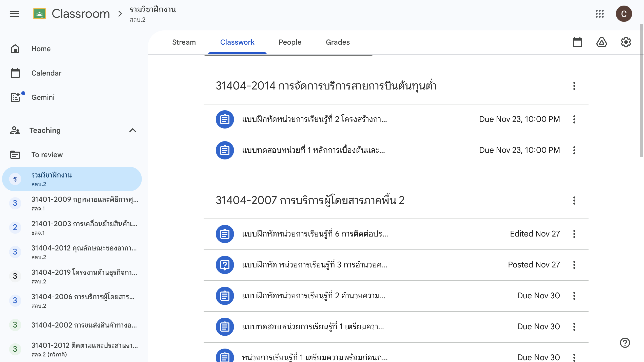Open more options for Posted Nov 27 item
This screenshot has height=362, width=644.
574,265
